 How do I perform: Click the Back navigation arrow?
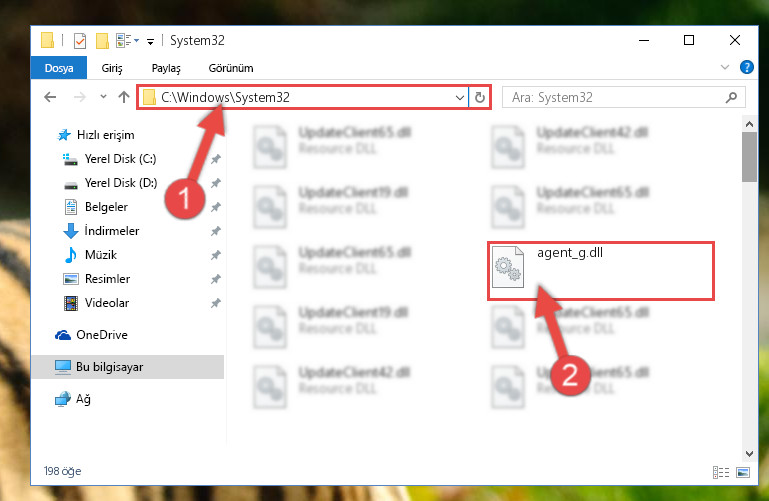[x=50, y=97]
